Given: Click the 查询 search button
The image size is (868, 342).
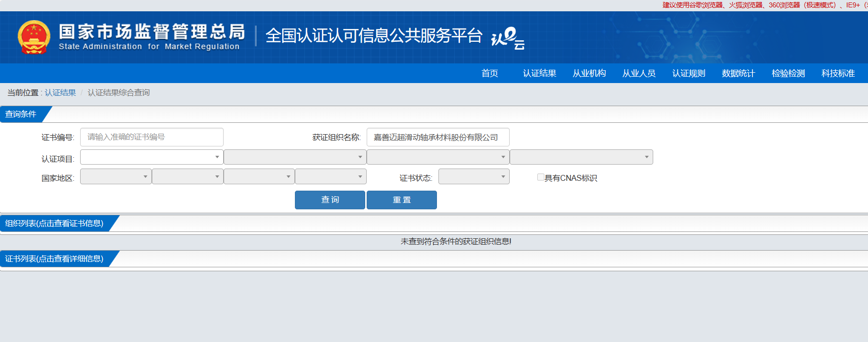Looking at the screenshot, I should (330, 200).
